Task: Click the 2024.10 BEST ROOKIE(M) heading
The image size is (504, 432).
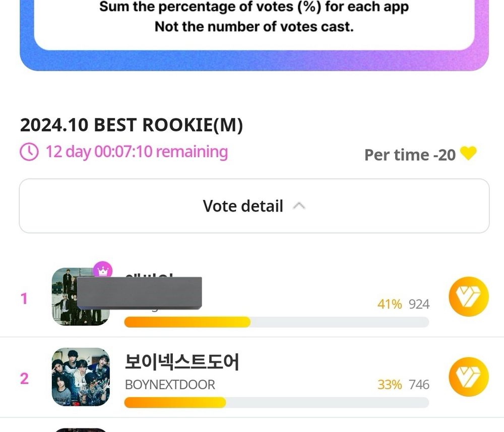Action: 132,125
